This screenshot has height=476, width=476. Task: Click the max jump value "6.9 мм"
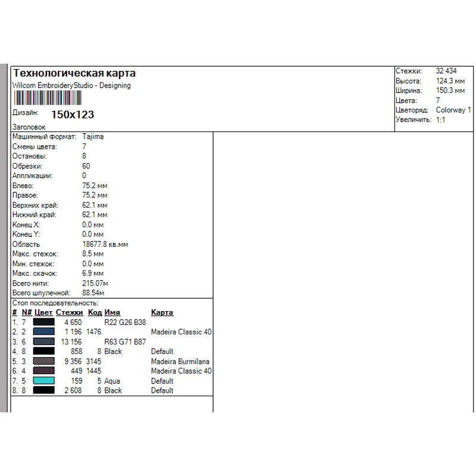pyautogui.click(x=93, y=273)
